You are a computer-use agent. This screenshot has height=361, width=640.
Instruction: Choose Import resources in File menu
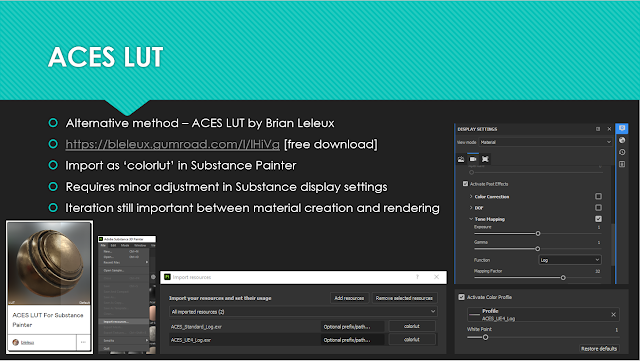125,322
